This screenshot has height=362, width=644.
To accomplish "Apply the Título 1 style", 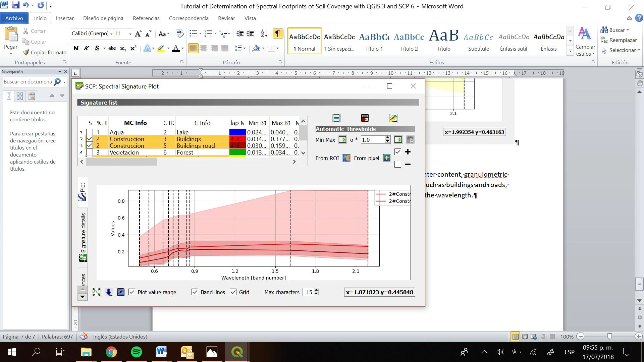I will pos(374,41).
